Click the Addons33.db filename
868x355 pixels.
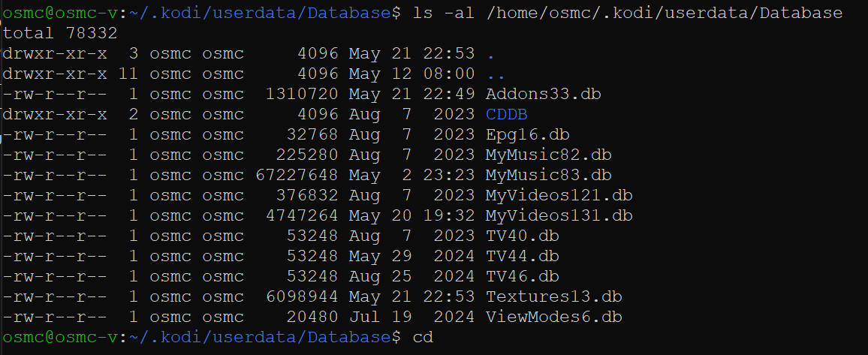(543, 94)
